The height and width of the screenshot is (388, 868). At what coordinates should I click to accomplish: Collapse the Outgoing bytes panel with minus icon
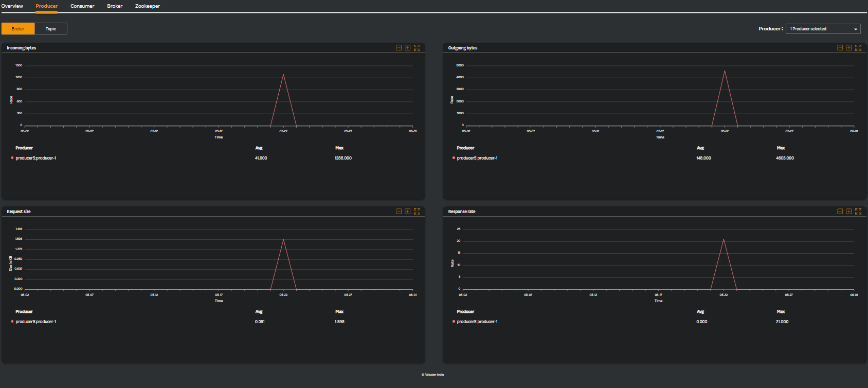point(840,48)
